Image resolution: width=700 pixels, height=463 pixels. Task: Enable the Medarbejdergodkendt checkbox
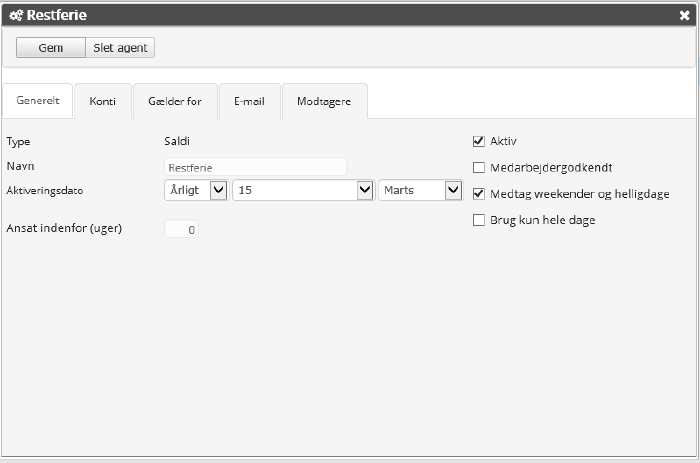coord(479,168)
